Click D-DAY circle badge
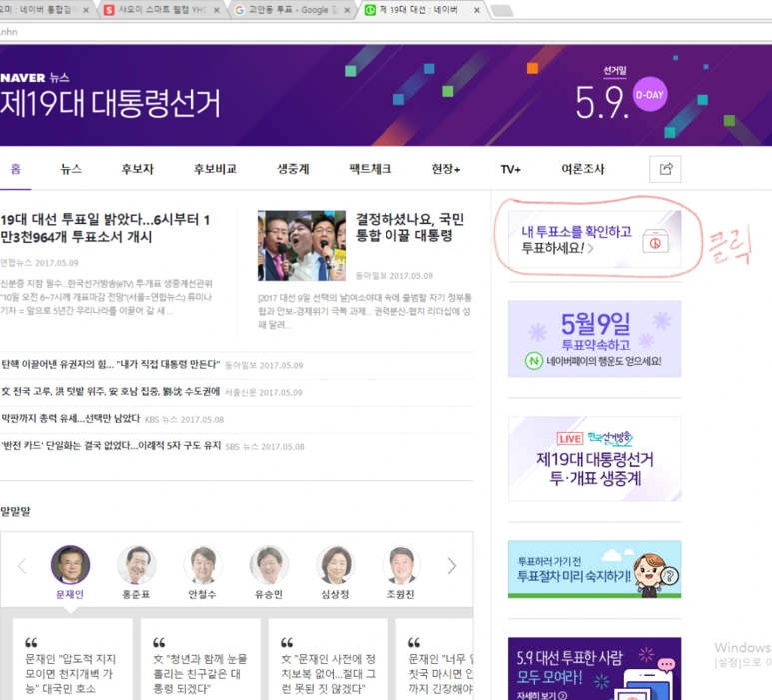The width and height of the screenshot is (772, 700). [649, 95]
